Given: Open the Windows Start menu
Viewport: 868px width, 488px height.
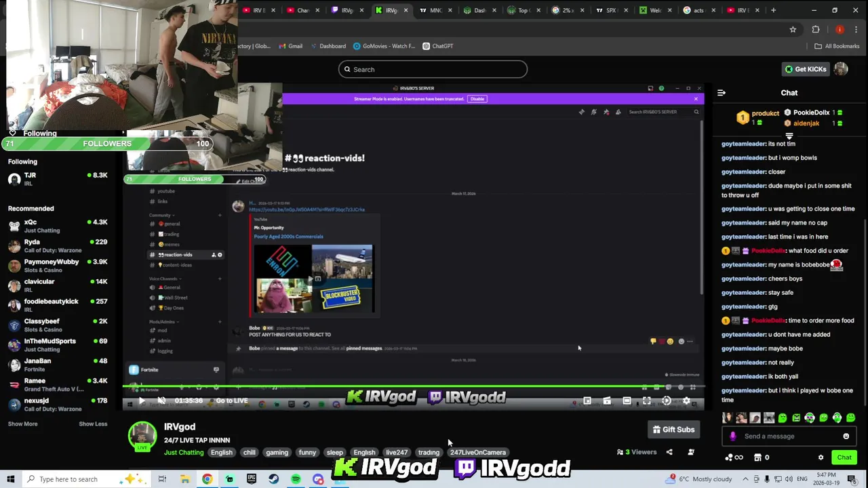Looking at the screenshot, I should [10, 479].
